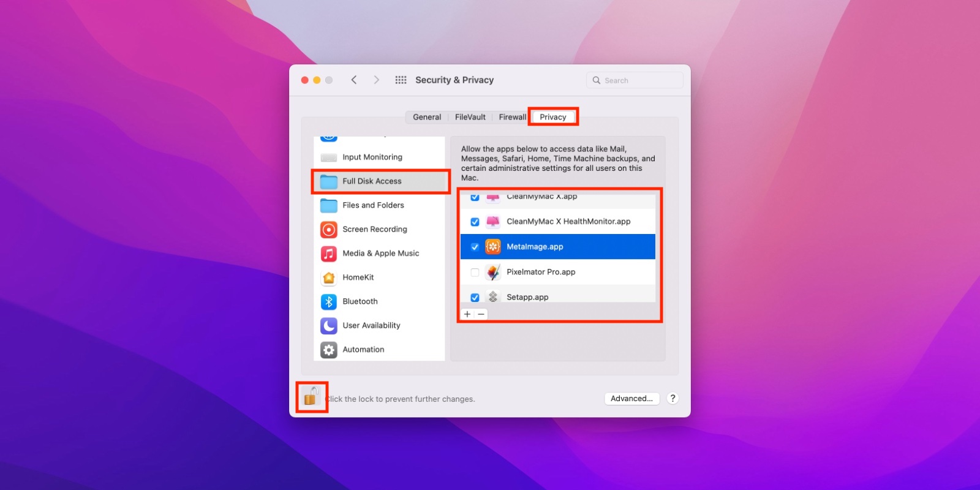Viewport: 980px width, 490px height.
Task: Click the search magnifier icon
Action: tap(597, 80)
